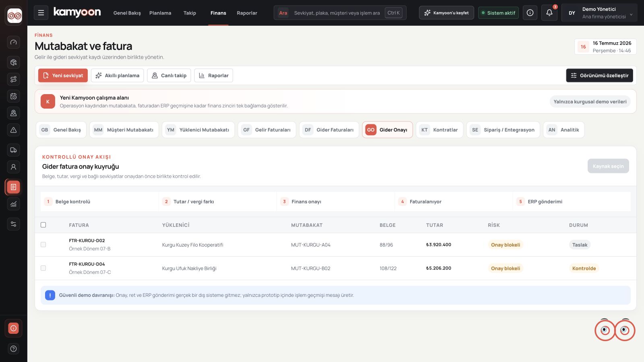Open the growth chart analytics sidebar icon
Viewport: 644px width, 362px height.
coord(13,204)
